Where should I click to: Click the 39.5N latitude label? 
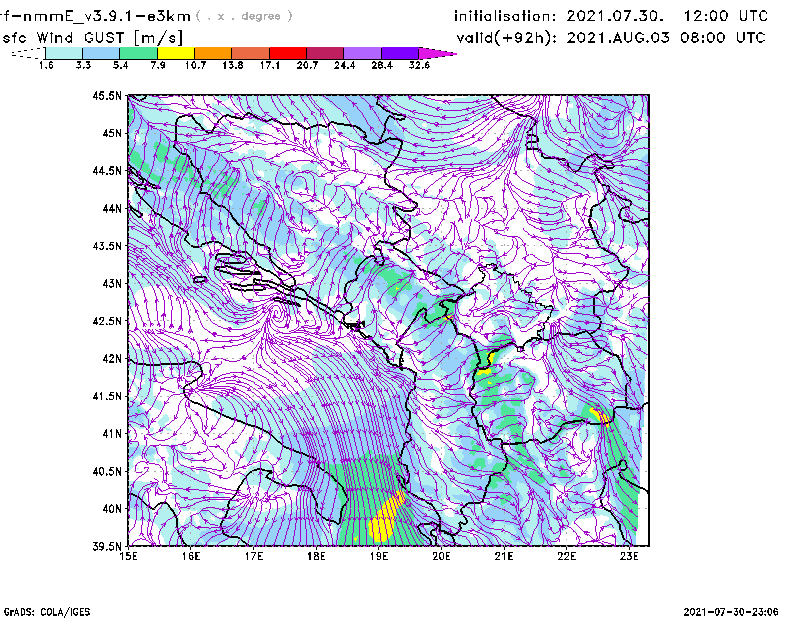[x=107, y=547]
